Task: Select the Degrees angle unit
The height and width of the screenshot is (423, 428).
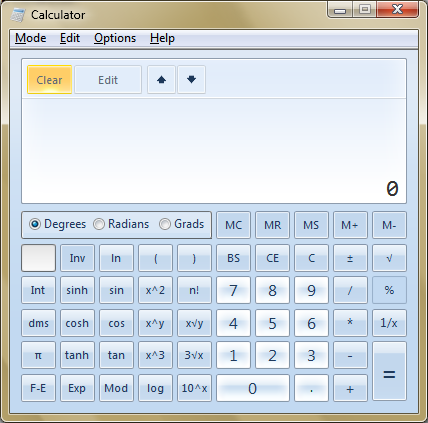Action: [x=58, y=224]
